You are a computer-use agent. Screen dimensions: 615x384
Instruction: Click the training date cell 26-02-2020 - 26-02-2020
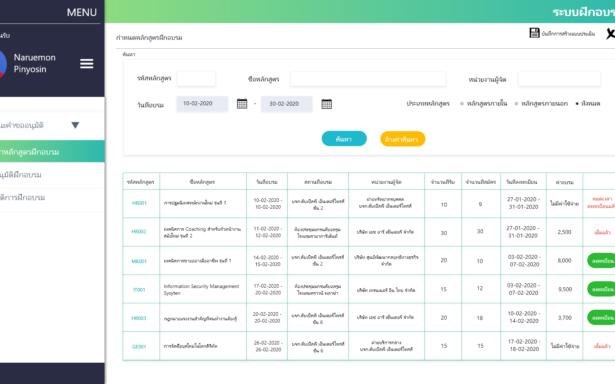click(268, 346)
